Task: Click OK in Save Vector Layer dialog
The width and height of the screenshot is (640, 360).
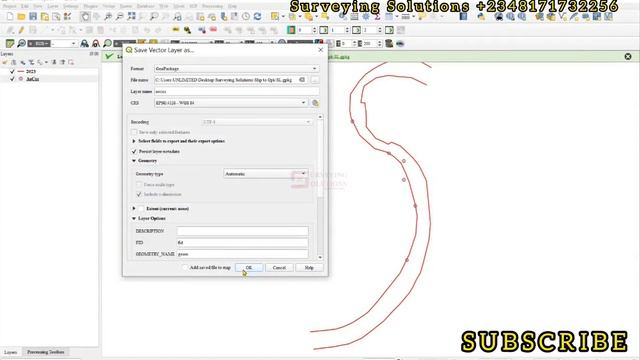Action: [249, 268]
